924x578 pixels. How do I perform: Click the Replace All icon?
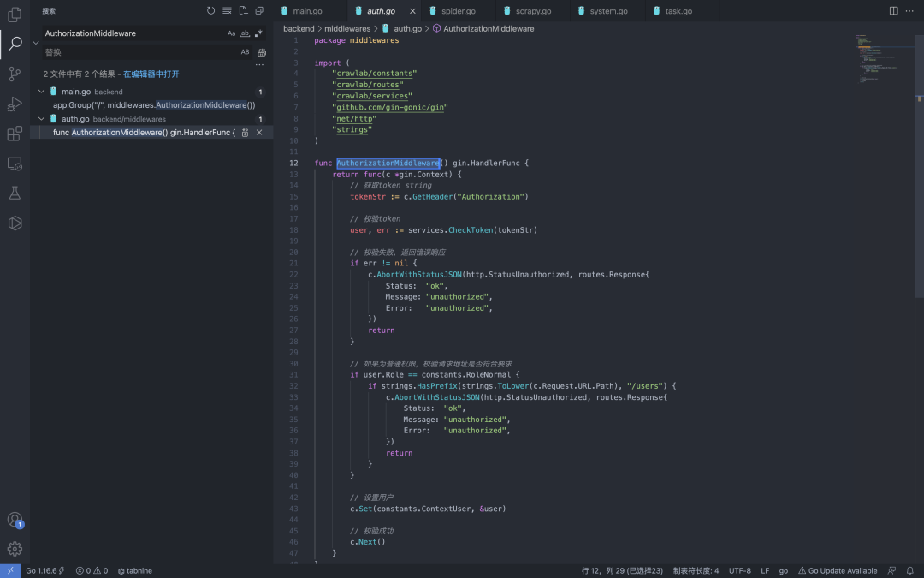pyautogui.click(x=262, y=52)
